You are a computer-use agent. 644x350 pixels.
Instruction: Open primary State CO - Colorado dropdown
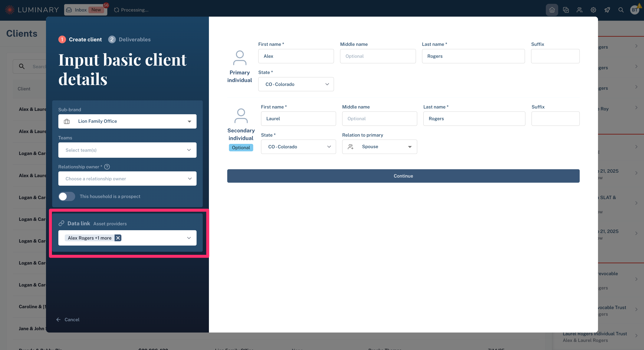pos(296,84)
